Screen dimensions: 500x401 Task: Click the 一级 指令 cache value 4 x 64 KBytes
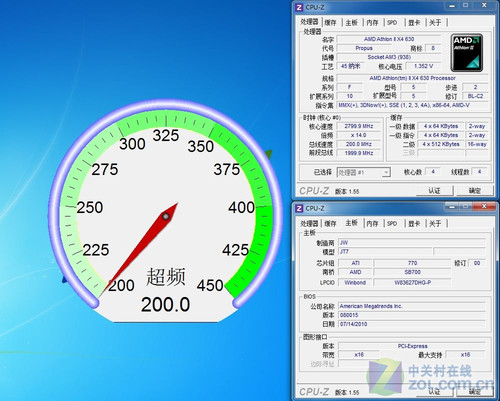[x=441, y=135]
